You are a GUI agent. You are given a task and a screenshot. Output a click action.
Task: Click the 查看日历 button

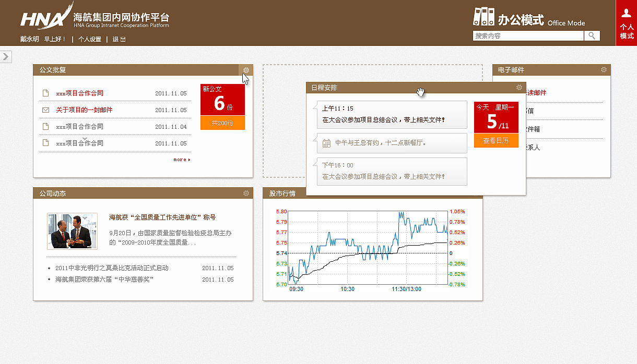tap(496, 140)
